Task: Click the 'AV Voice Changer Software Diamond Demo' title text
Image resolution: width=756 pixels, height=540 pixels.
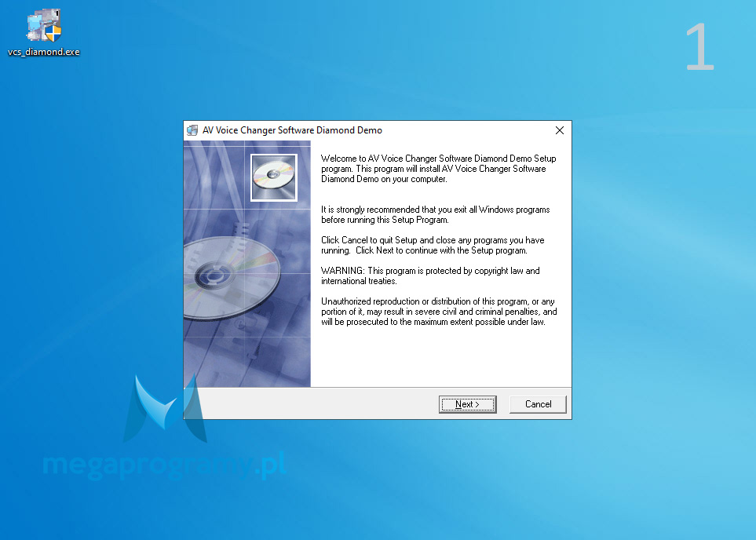Action: [292, 130]
